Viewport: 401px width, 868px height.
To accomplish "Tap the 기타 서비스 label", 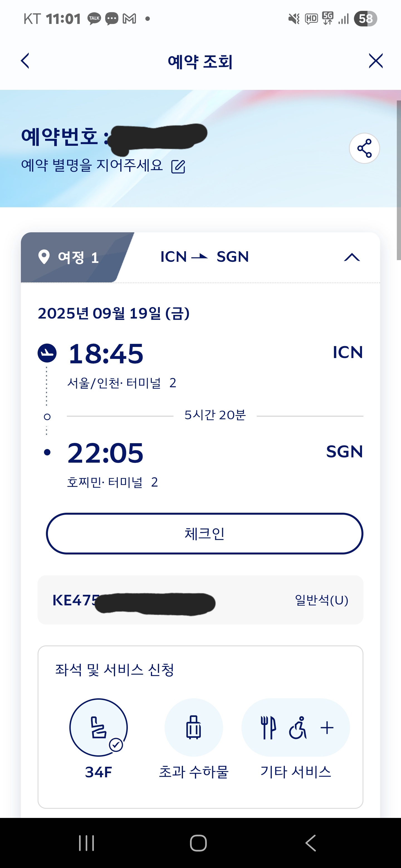I will point(296,772).
